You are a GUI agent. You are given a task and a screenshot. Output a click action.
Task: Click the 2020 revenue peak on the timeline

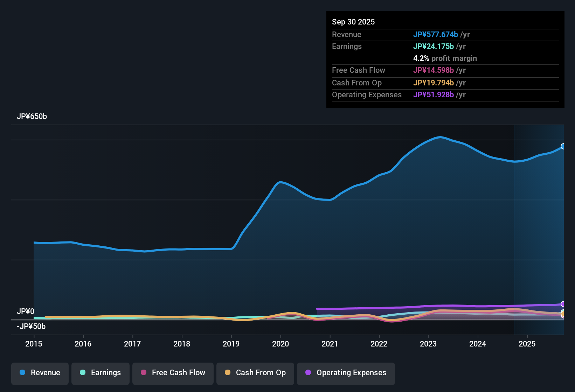pos(280,182)
